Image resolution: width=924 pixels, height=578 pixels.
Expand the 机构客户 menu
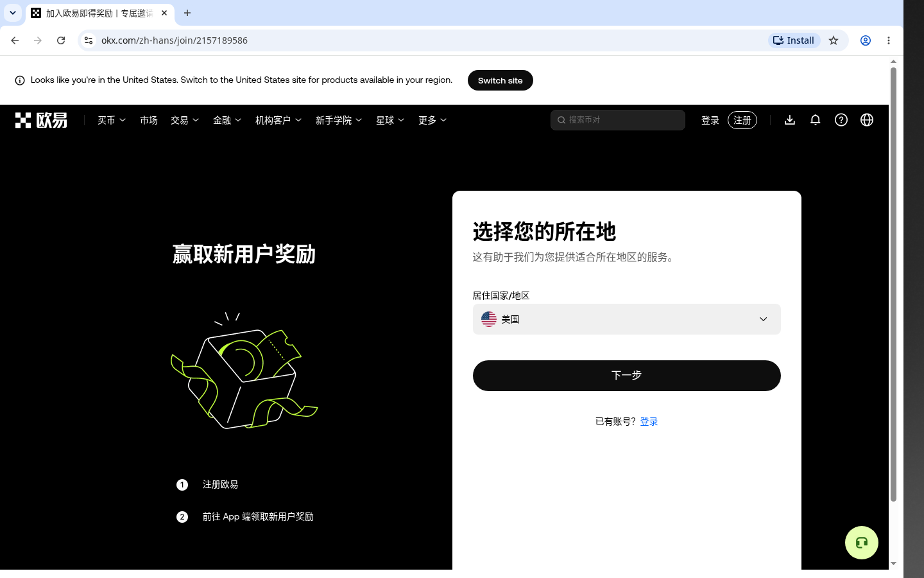[x=278, y=120]
